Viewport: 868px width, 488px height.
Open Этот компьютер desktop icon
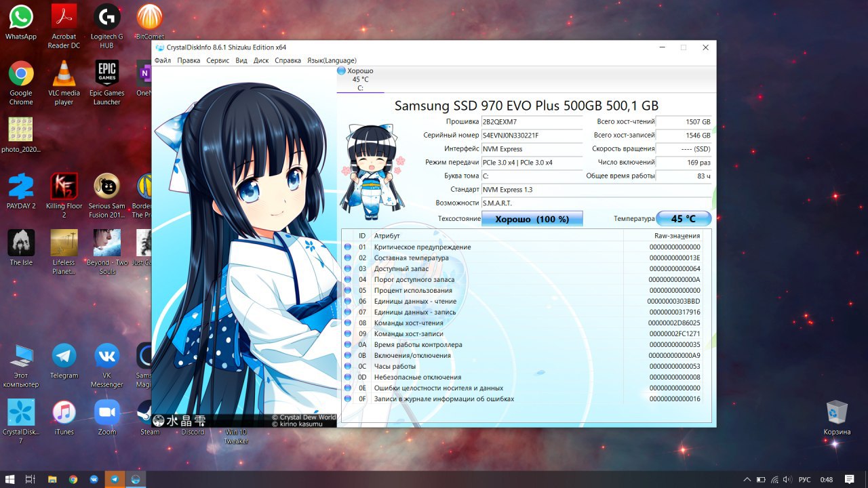click(x=21, y=366)
